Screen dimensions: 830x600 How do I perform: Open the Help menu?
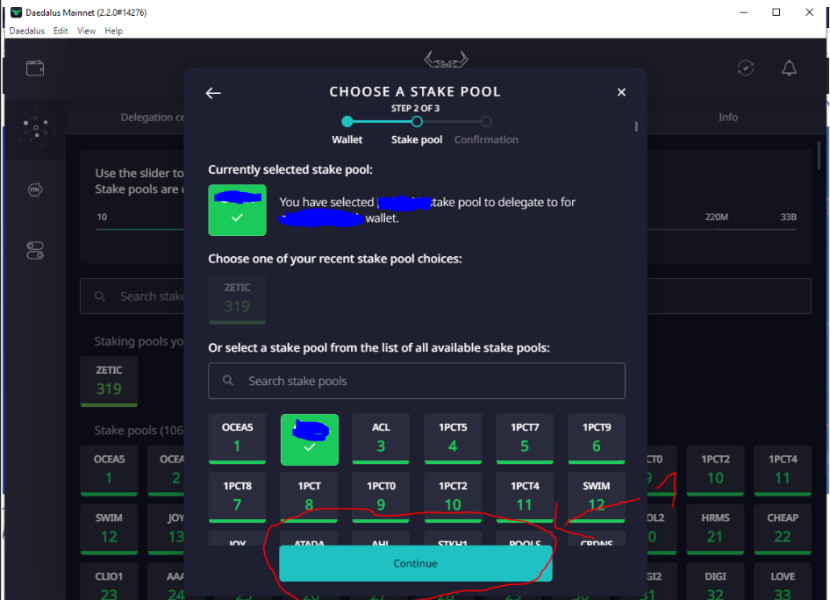(x=113, y=31)
